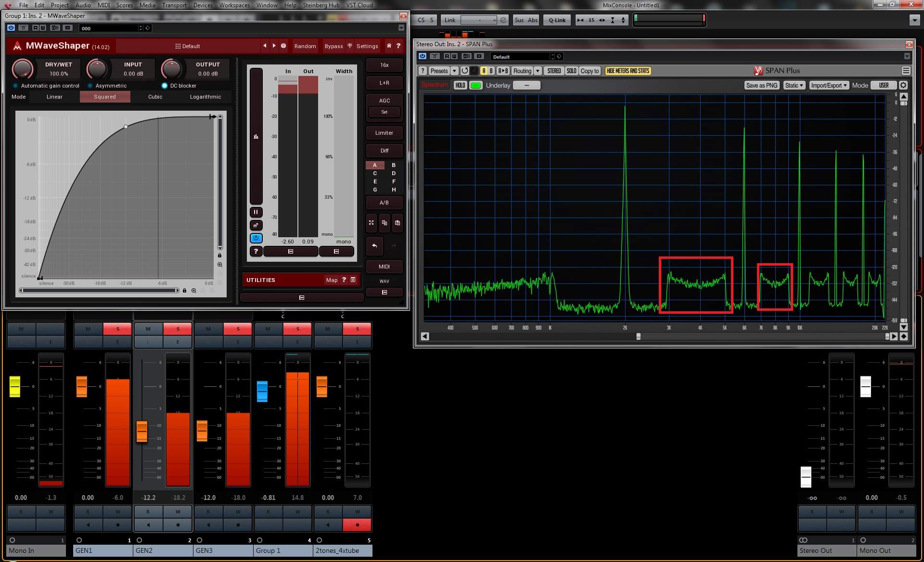924x562 pixels.
Task: Expand the Import/Export dropdown
Action: click(x=829, y=85)
